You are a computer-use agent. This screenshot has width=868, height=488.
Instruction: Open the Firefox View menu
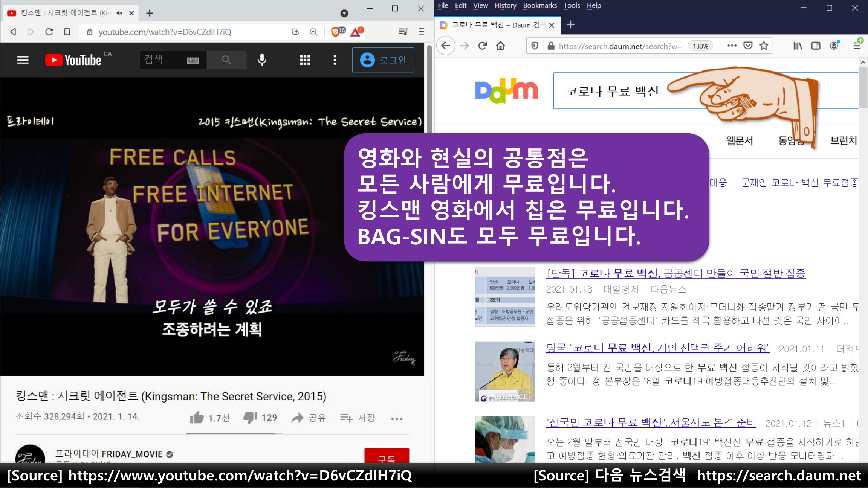tap(480, 5)
